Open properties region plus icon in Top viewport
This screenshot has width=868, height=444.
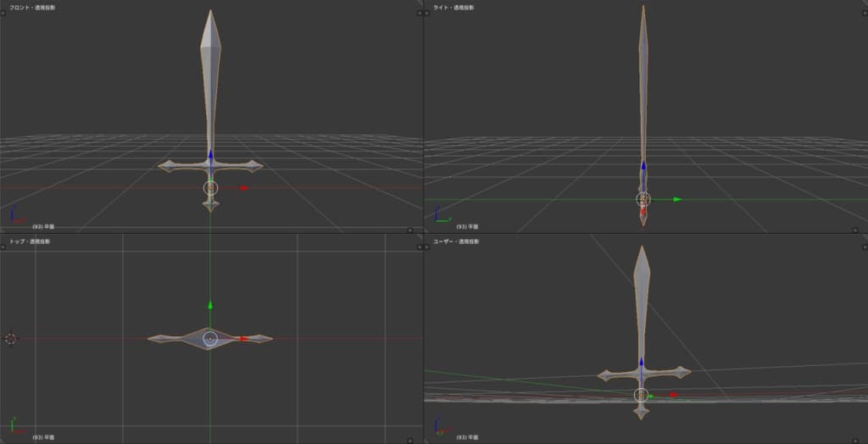point(419,247)
